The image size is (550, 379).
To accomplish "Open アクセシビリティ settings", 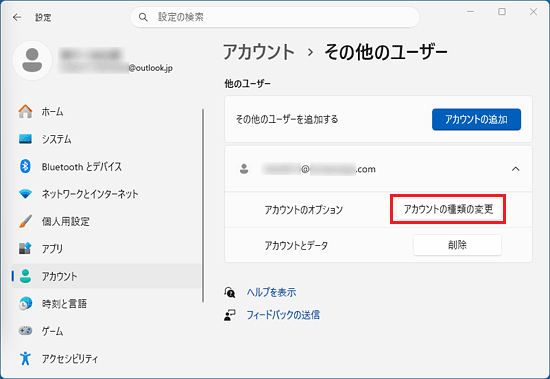I will [106, 358].
